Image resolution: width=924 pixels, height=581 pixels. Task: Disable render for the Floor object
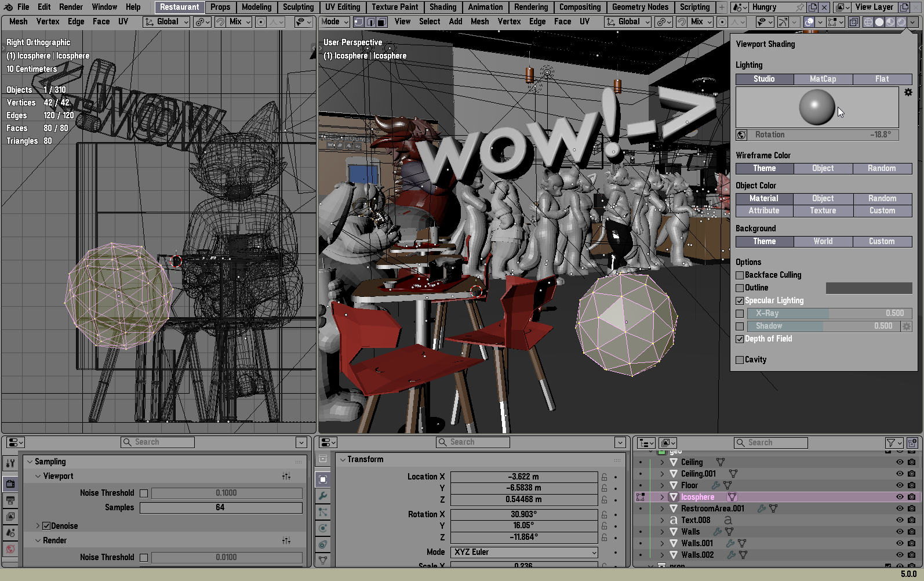point(911,485)
